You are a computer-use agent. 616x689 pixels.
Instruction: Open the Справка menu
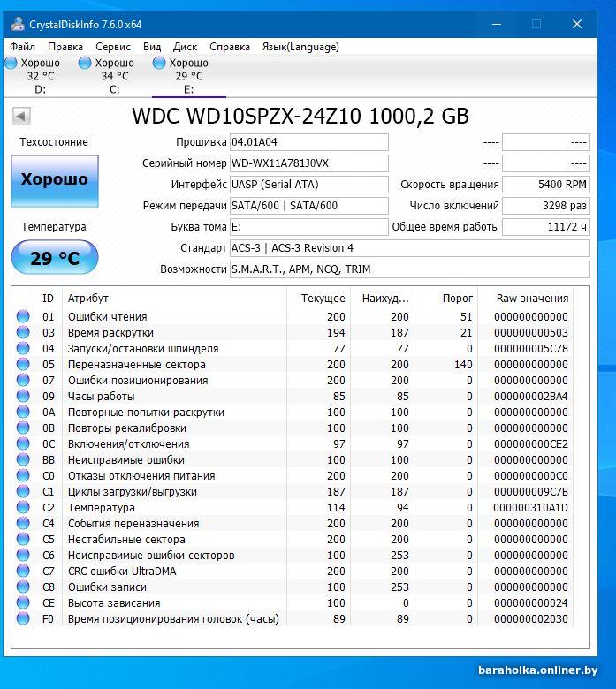230,47
